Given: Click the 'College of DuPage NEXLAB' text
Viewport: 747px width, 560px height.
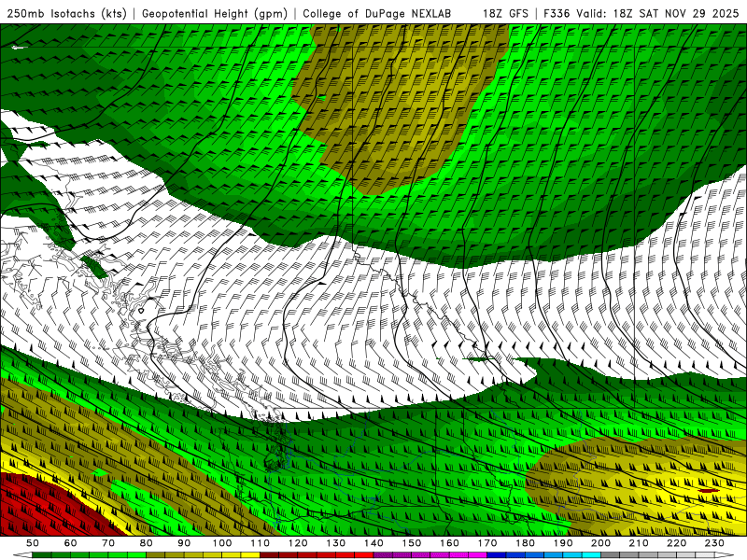Looking at the screenshot, I should click(377, 13).
